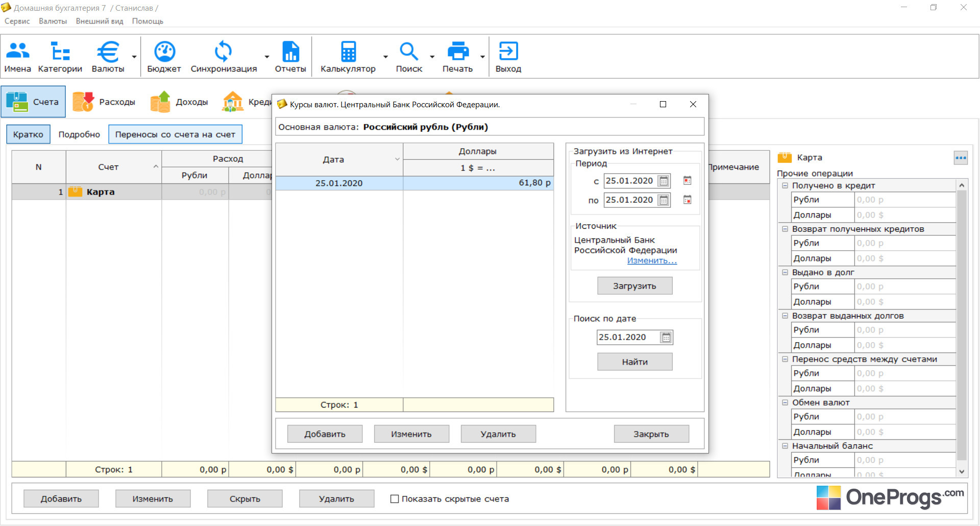Viewport: 980px width, 526px height.
Task: Click the red calendar icon beside the end date
Action: pos(688,200)
